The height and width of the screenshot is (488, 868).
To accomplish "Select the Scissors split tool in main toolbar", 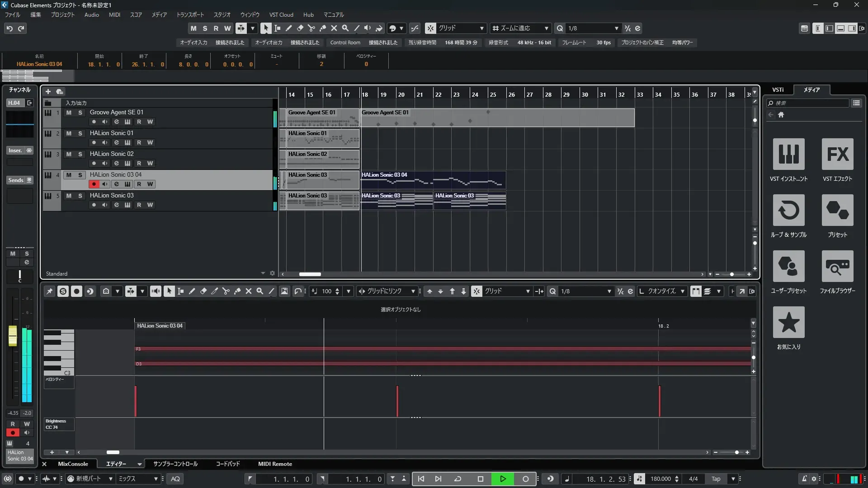I will tap(311, 28).
